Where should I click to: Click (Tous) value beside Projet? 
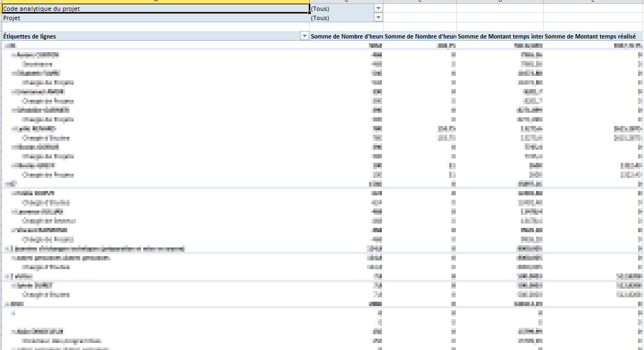[342, 18]
